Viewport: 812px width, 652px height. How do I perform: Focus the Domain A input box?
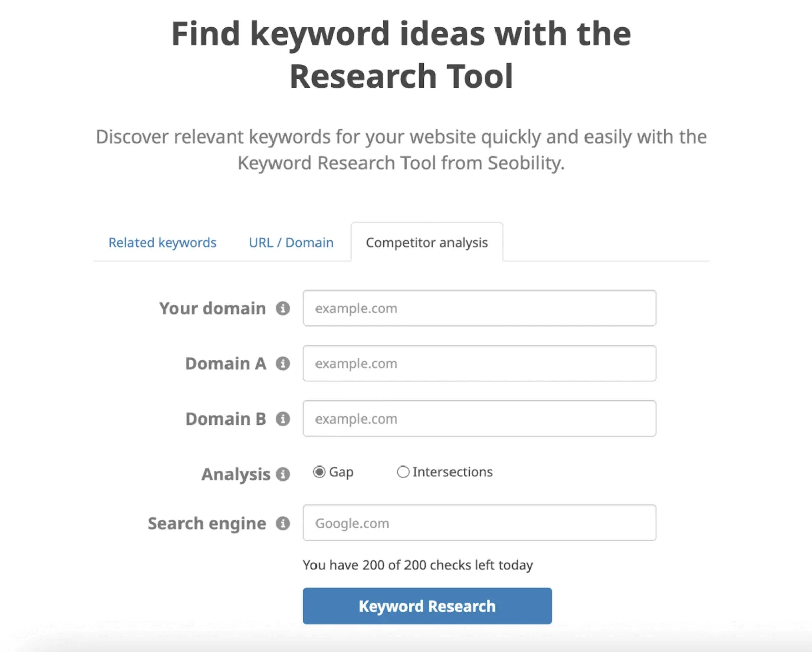(478, 363)
